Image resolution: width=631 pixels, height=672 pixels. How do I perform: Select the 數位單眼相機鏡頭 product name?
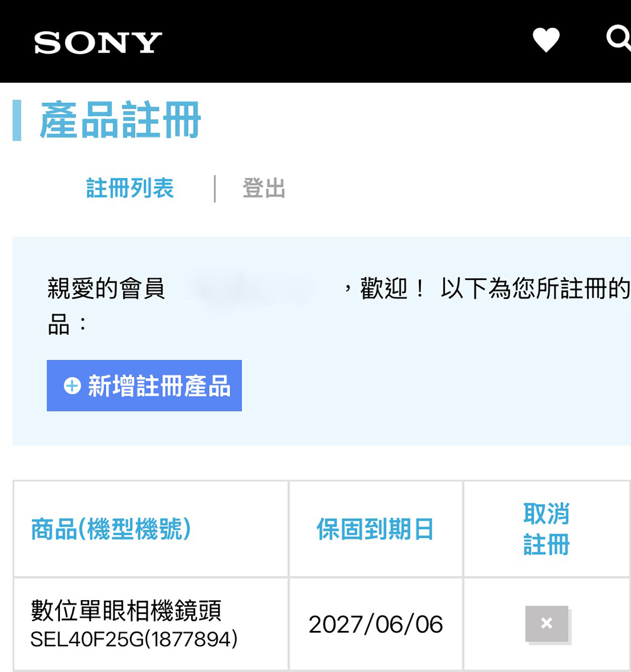click(126, 610)
